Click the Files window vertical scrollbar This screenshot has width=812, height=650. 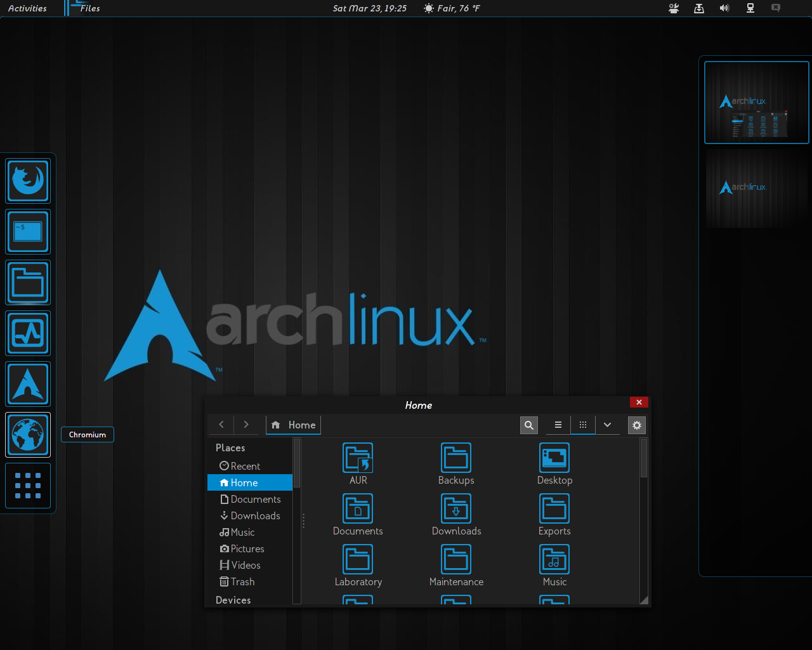[644, 458]
